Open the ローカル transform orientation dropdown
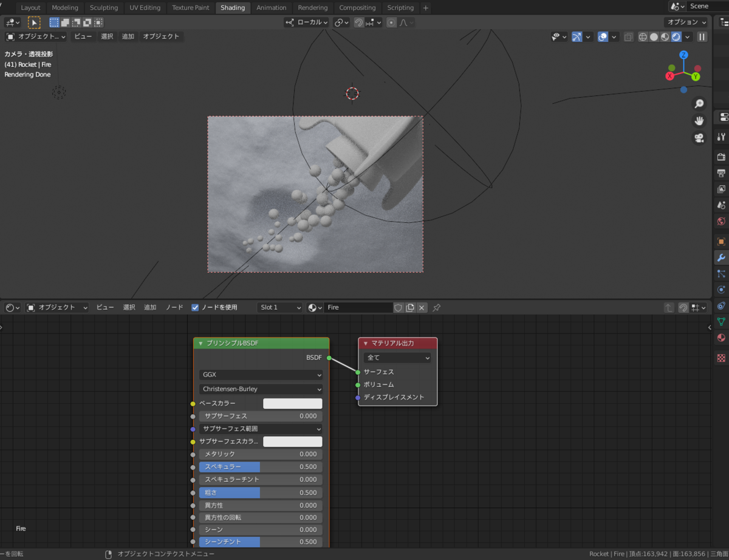Screen dimensions: 729x560 point(306,22)
